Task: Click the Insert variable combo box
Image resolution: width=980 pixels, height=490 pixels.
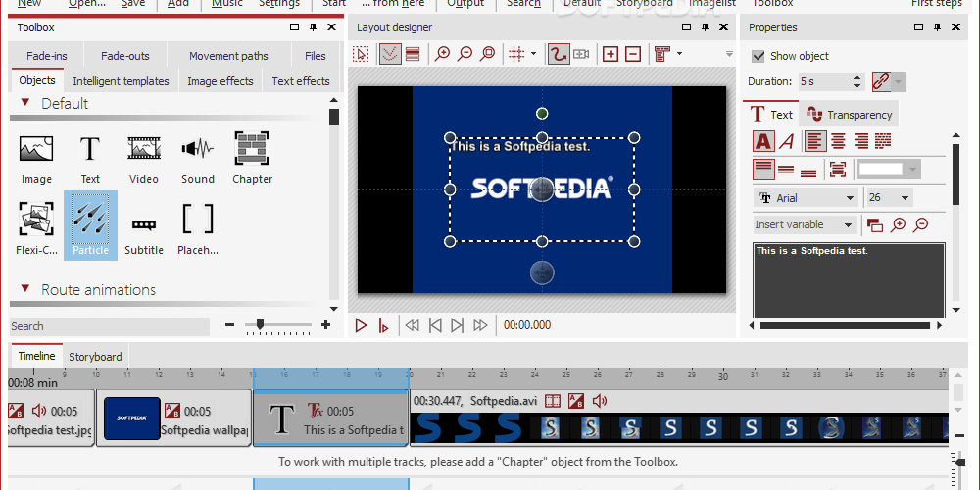Action: click(x=805, y=224)
